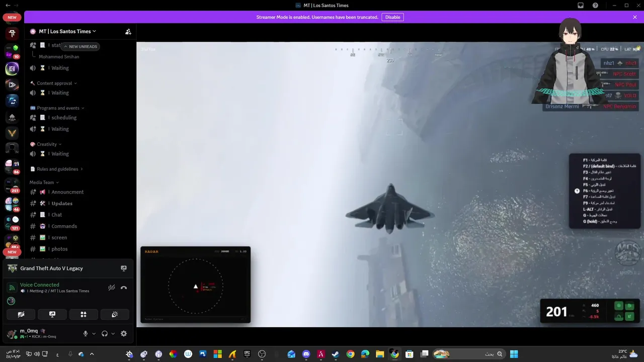The height and width of the screenshot is (362, 644).
Task: Collapse the Programs and events category
Action: coord(57,108)
